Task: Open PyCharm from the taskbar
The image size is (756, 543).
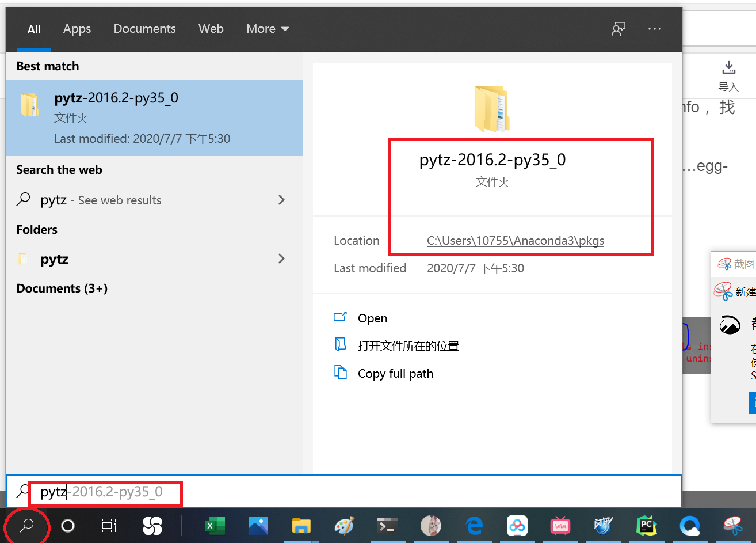Action: tap(646, 526)
